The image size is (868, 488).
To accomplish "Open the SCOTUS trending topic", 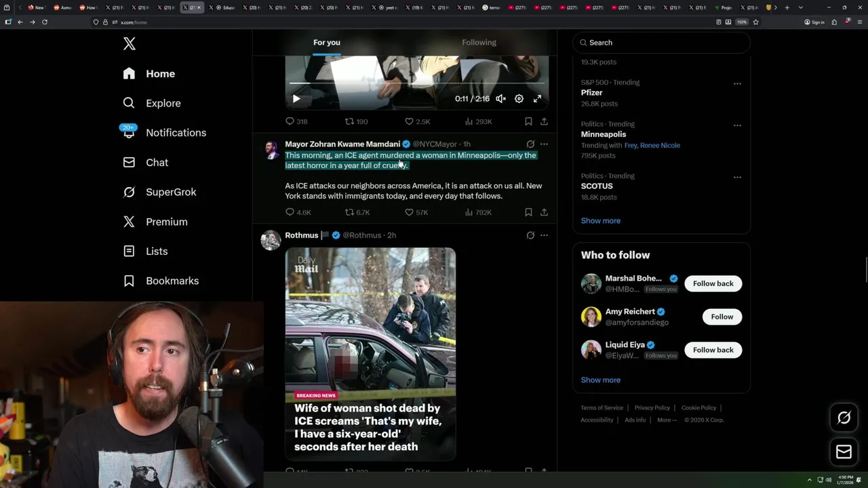I will point(597,186).
